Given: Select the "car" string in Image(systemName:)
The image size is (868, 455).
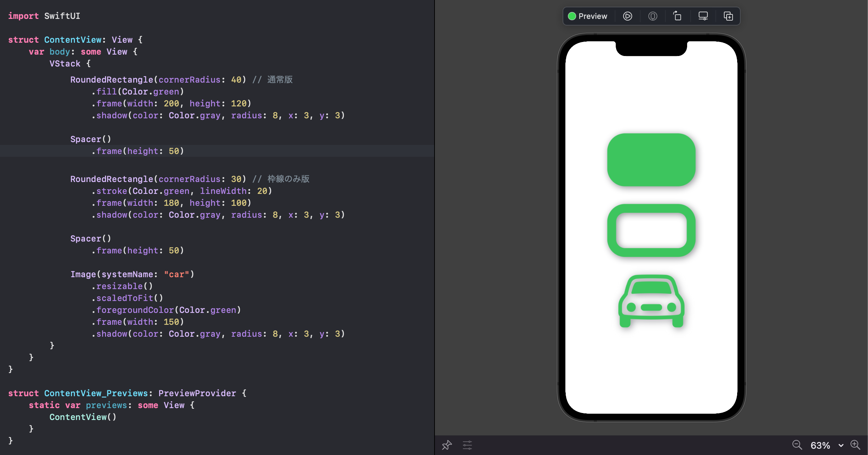Looking at the screenshot, I should [177, 274].
